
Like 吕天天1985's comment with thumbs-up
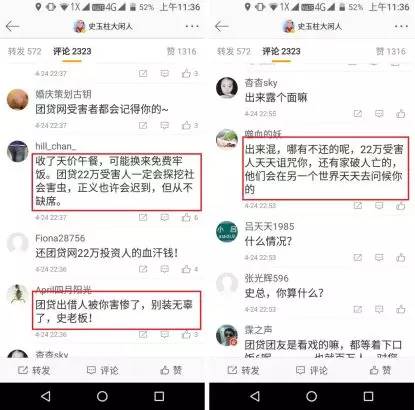tap(401, 257)
